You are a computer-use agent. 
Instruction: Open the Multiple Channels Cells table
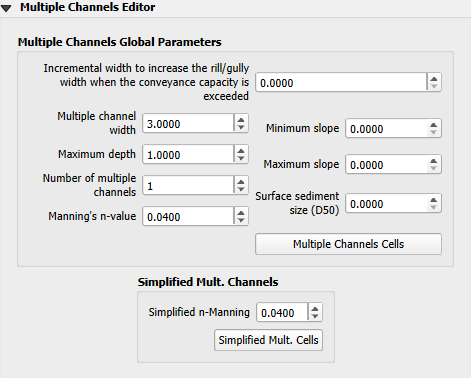(x=348, y=244)
